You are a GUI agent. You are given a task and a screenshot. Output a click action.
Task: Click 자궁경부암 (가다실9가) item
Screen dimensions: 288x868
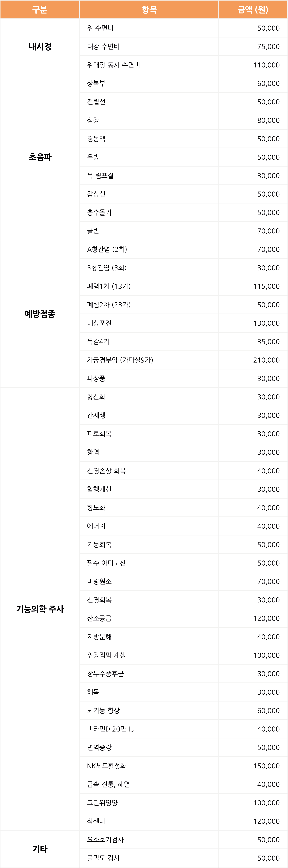[x=120, y=360]
